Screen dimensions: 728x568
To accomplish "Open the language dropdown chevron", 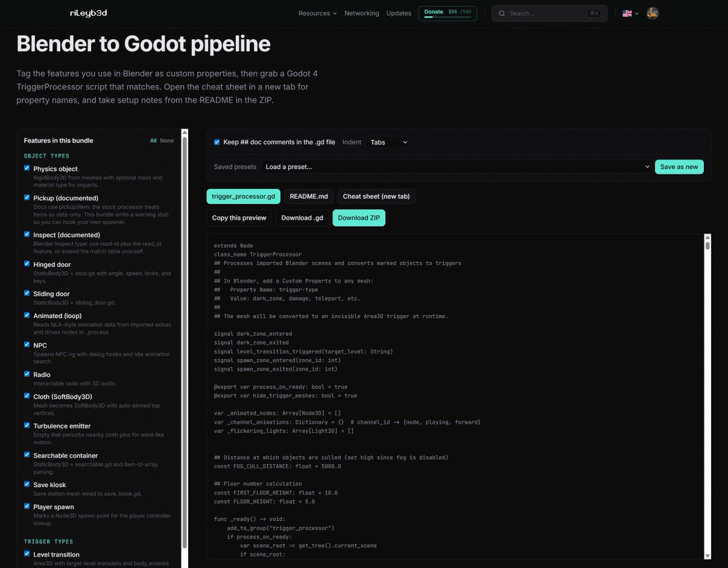I will (636, 13).
